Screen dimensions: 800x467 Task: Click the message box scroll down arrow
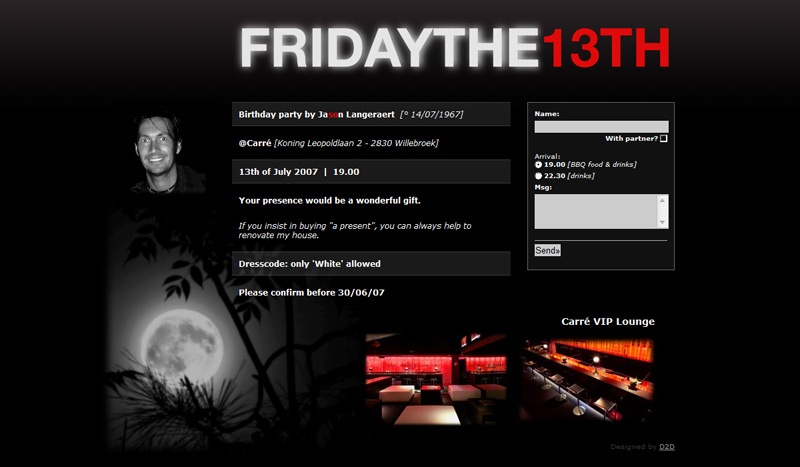662,223
